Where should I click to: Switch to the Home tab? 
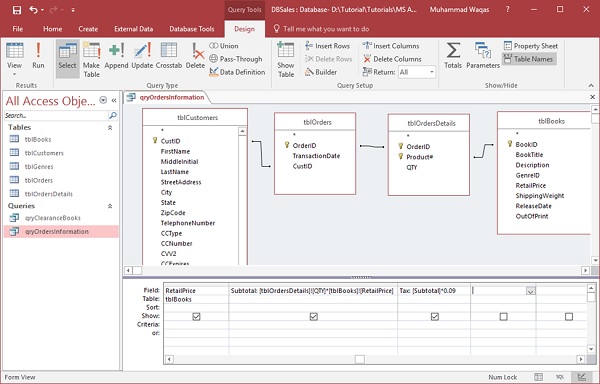(52, 29)
